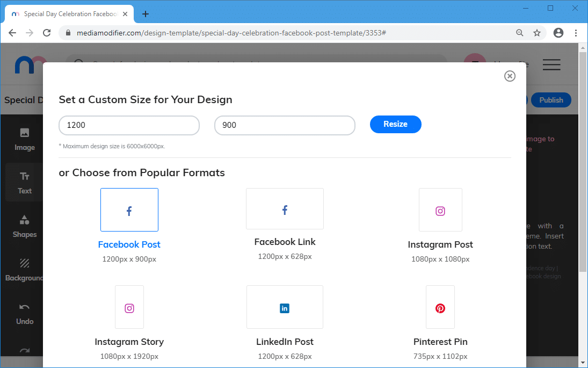The width and height of the screenshot is (588, 368).
Task: Click the Instagram Post label
Action: [x=440, y=244]
